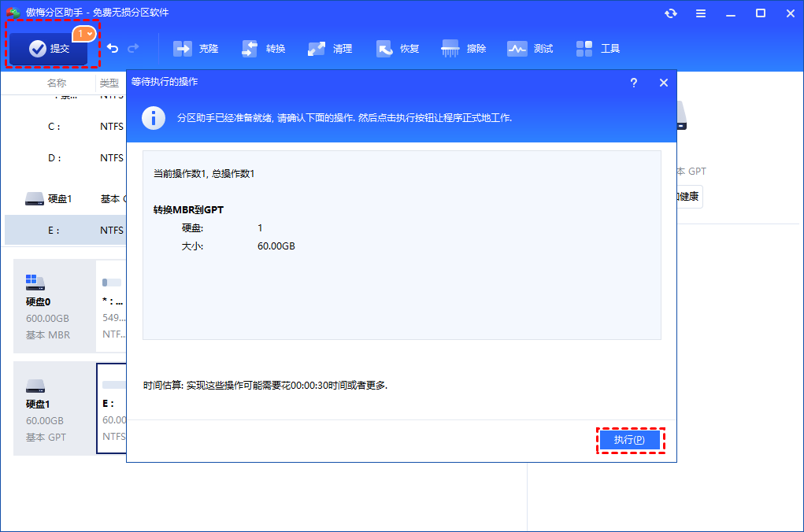Launch the 清理 (Cleanup) tool
This screenshot has height=532, width=804.
330,48
